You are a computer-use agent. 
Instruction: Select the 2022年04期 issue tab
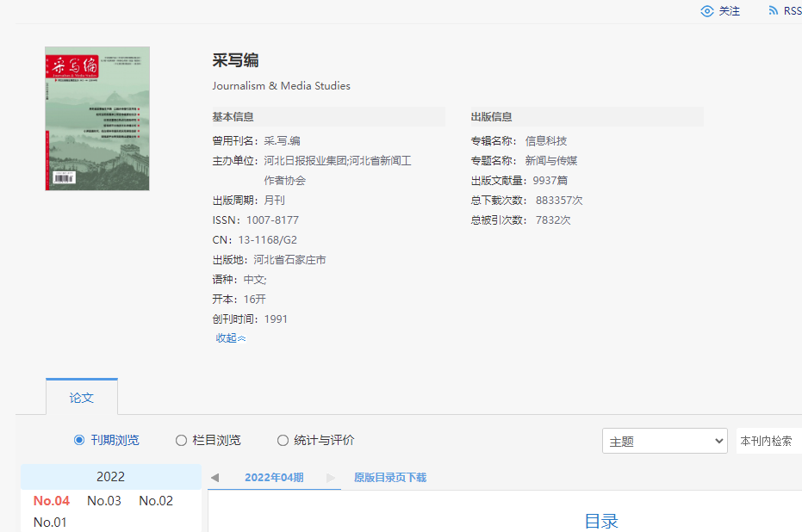pos(274,478)
